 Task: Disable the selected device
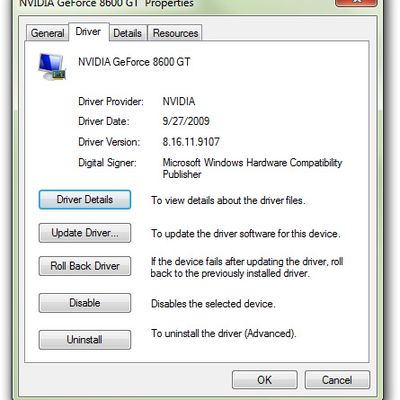[85, 303]
